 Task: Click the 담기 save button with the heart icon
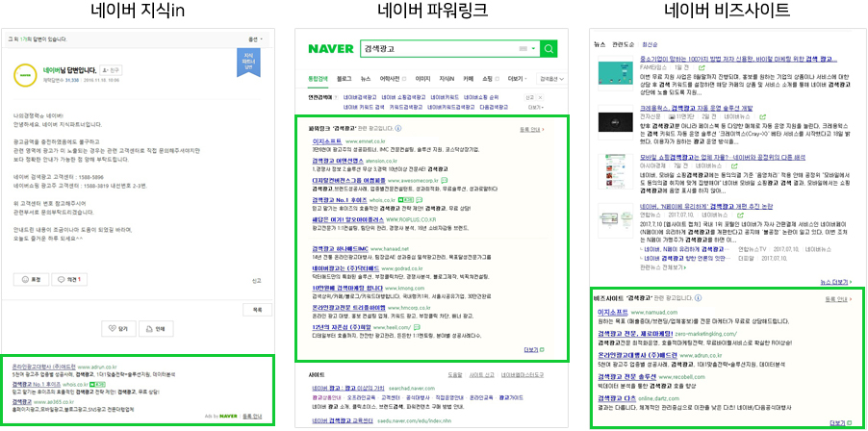click(x=118, y=329)
